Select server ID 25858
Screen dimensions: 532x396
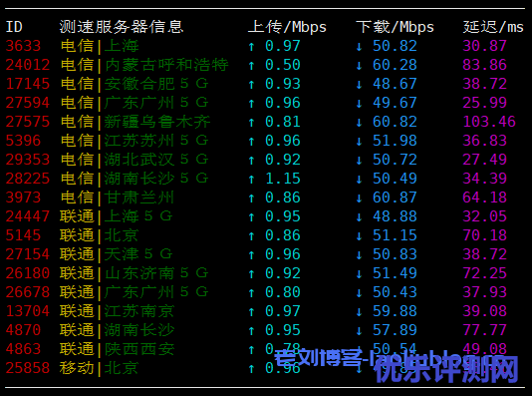pyautogui.click(x=28, y=368)
